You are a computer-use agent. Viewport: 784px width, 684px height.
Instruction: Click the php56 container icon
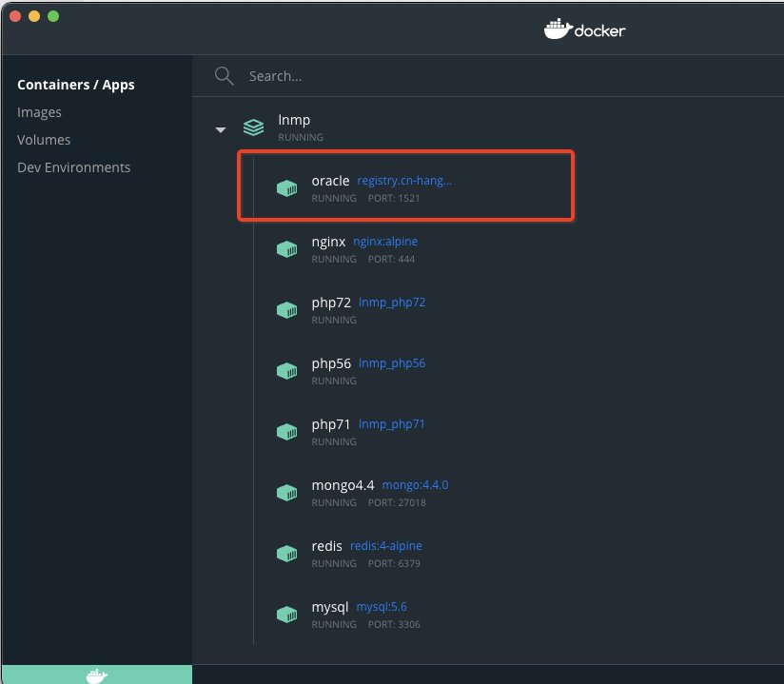(x=286, y=371)
